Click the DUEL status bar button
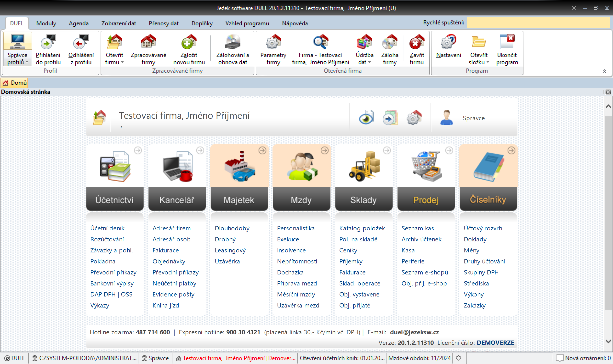This screenshot has width=613, height=364. [14, 358]
